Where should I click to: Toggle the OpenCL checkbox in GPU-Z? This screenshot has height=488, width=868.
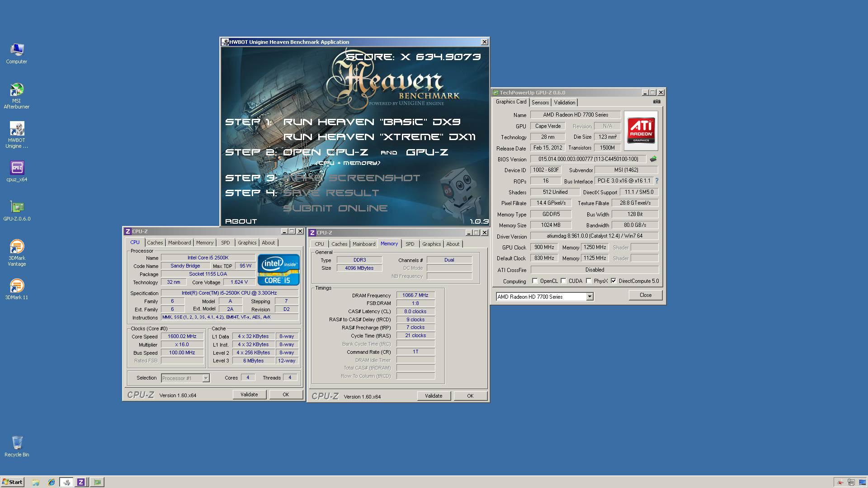click(535, 281)
